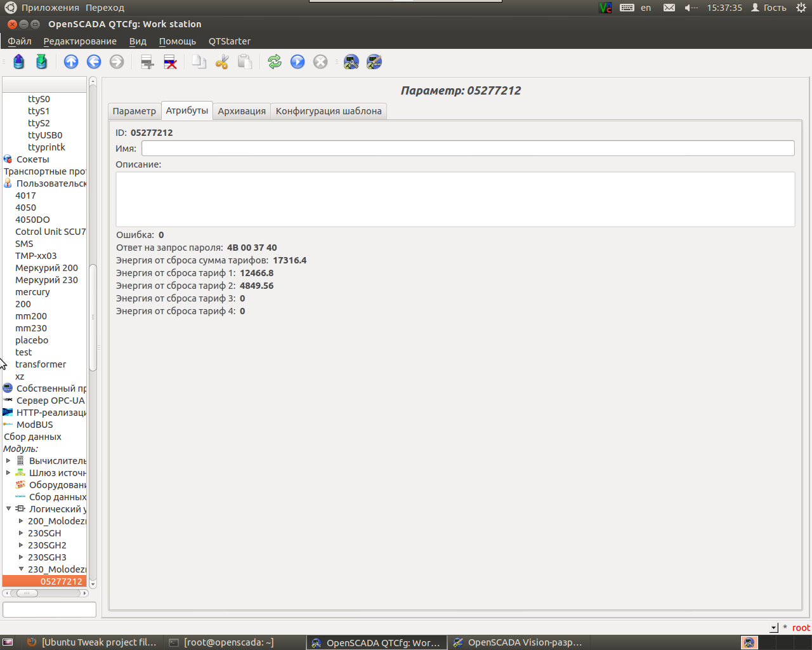The height and width of the screenshot is (650, 812).
Task: Click the root user link in status bar
Action: tap(801, 628)
